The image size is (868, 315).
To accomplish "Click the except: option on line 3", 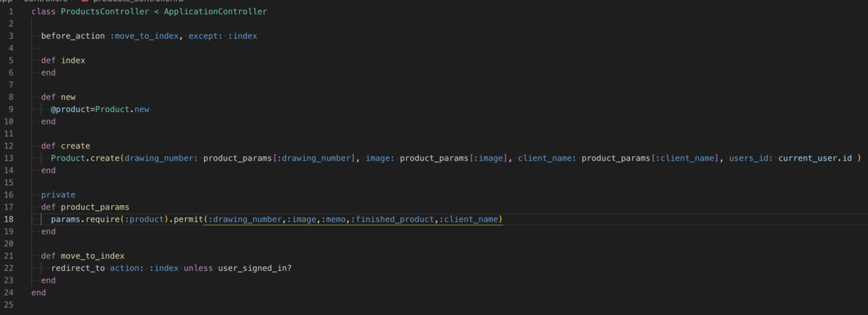I will 205,36.
